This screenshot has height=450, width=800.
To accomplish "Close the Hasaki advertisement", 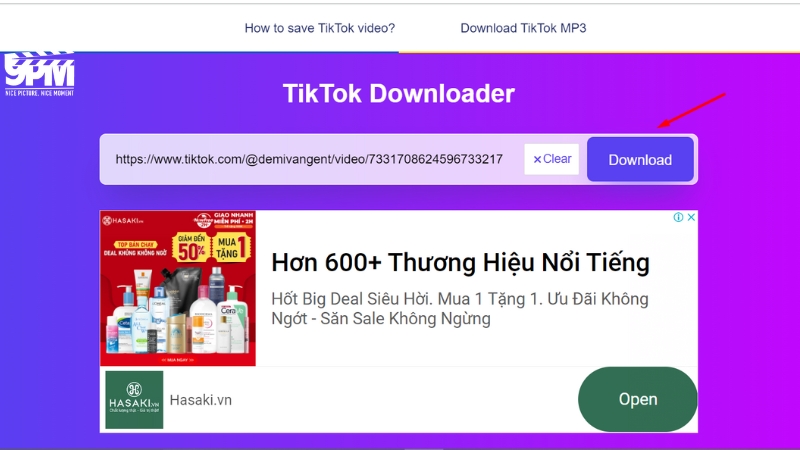I will point(691,217).
